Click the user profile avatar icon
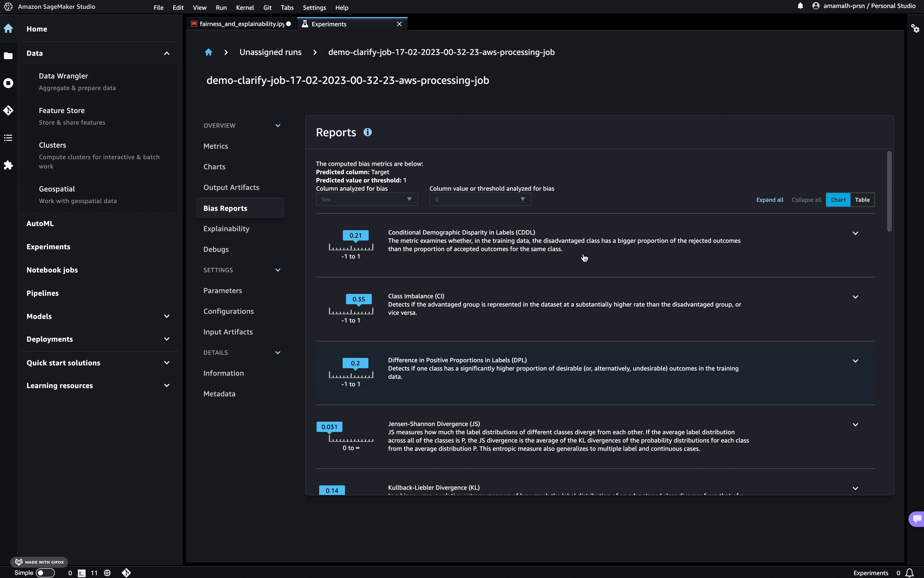The height and width of the screenshot is (578, 924). tap(815, 6)
